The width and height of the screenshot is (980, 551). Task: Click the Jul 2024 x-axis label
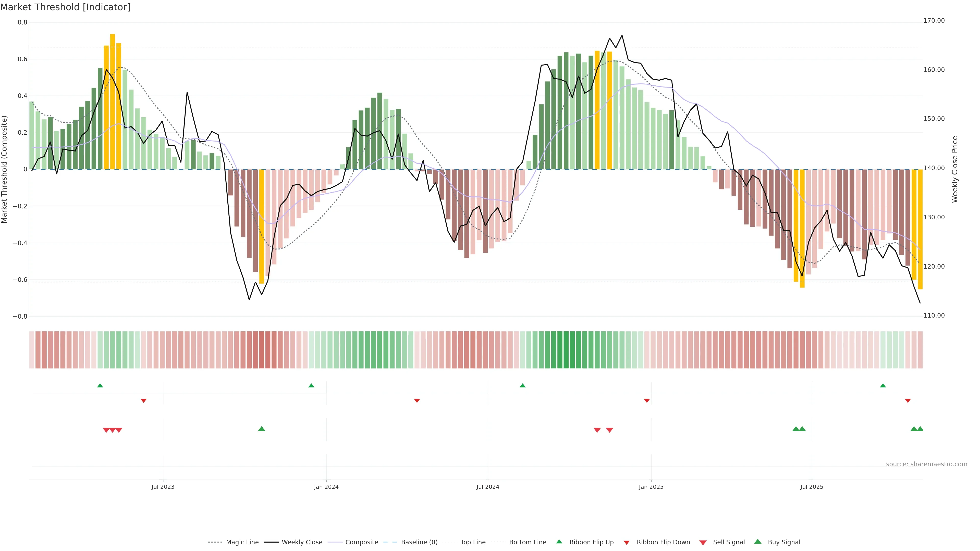(488, 487)
